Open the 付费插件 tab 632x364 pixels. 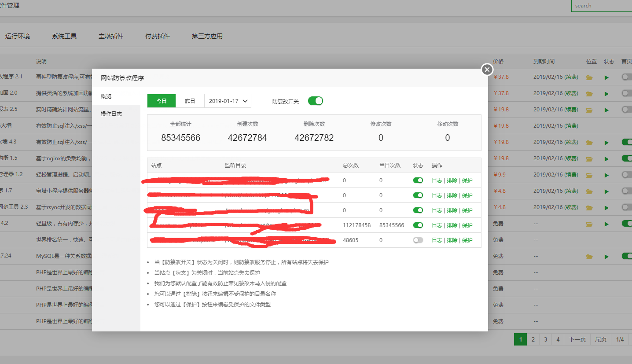pyautogui.click(x=158, y=36)
